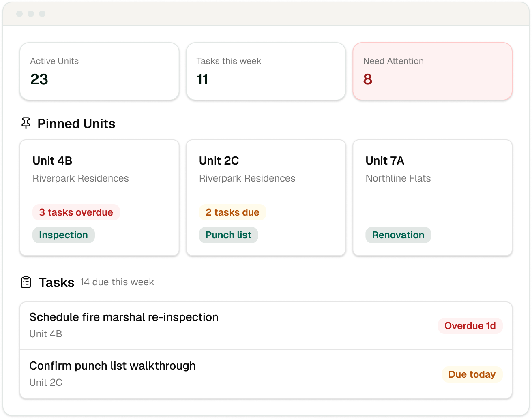Click Unit 4B under fire marshal task
Screen dimensions: 532x419
click(46, 334)
